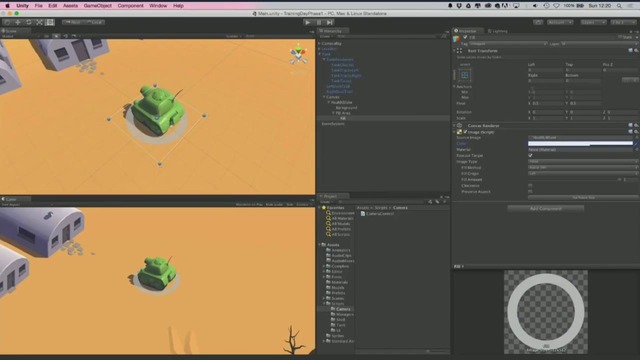
Task: Open the Assets menu
Action: (70, 6)
